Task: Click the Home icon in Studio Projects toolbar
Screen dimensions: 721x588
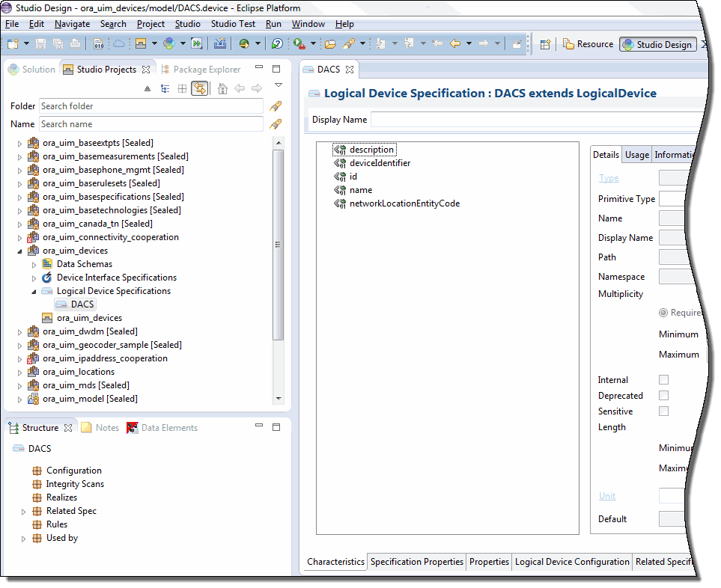Action: 222,88
